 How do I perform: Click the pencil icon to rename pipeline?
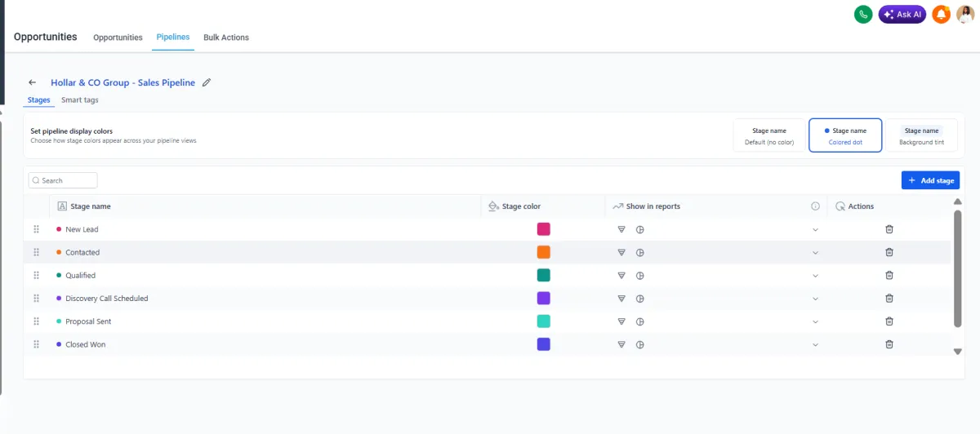[207, 82]
